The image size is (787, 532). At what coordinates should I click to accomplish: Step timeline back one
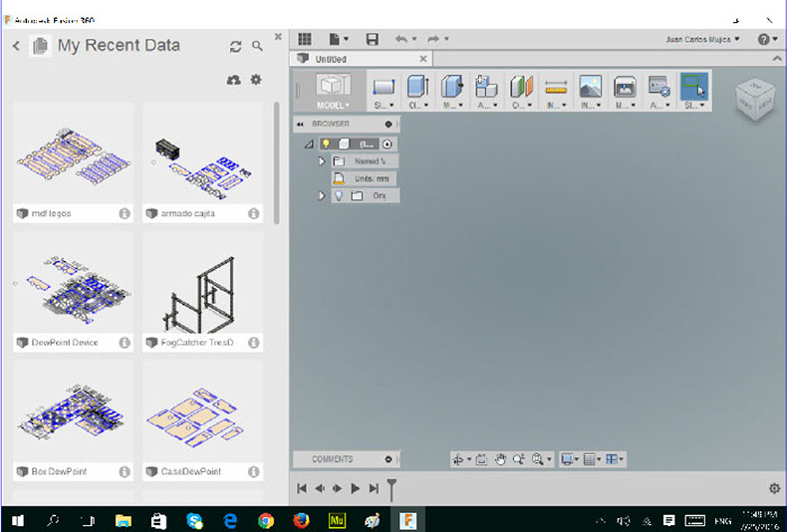click(319, 488)
